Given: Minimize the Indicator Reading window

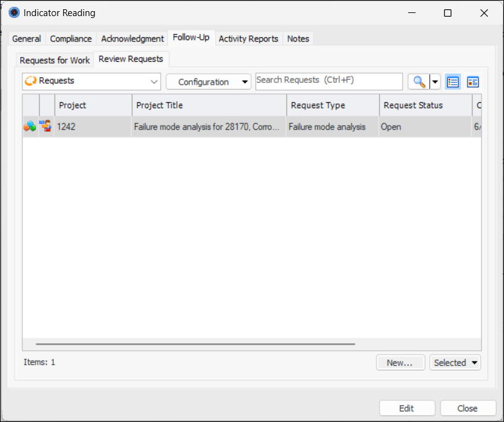Looking at the screenshot, I should 412,13.
